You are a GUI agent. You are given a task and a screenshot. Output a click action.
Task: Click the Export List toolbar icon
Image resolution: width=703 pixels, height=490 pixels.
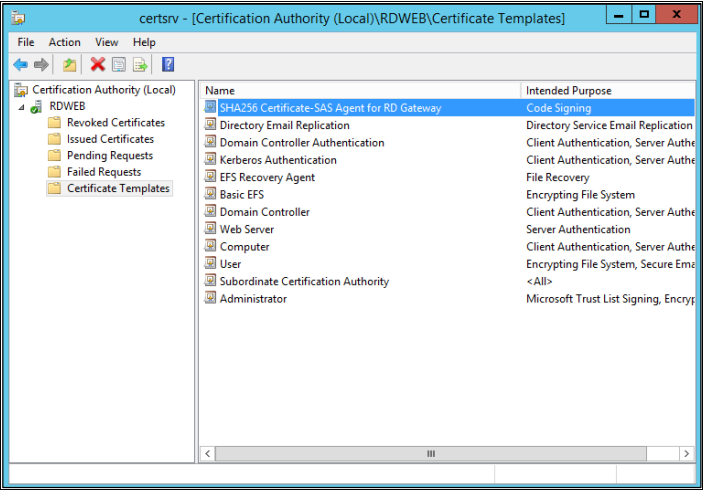click(x=140, y=65)
